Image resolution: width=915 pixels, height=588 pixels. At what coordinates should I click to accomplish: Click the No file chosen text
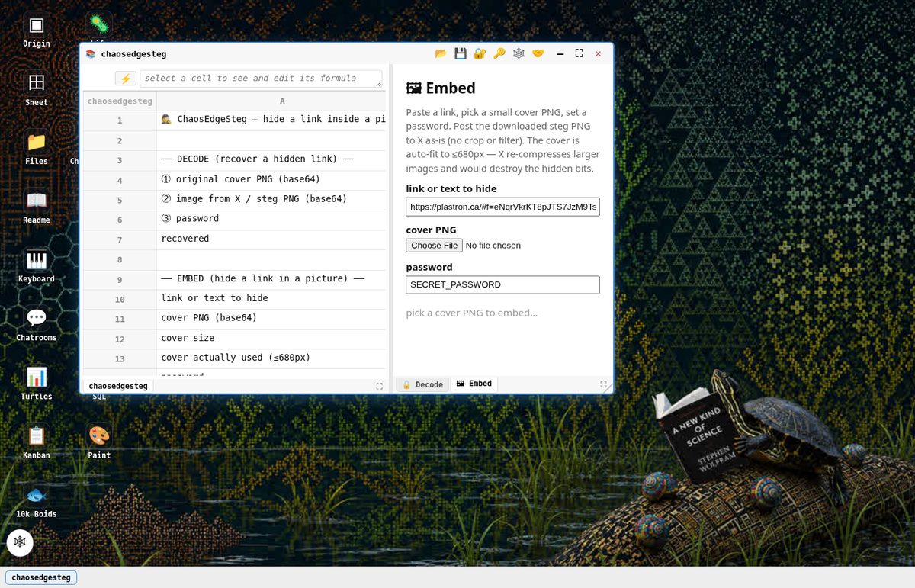pos(493,246)
